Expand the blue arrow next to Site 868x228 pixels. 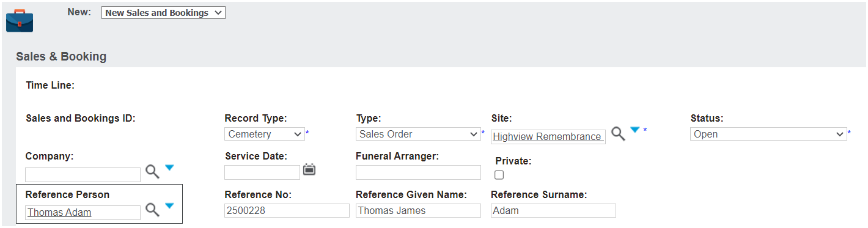click(x=635, y=130)
